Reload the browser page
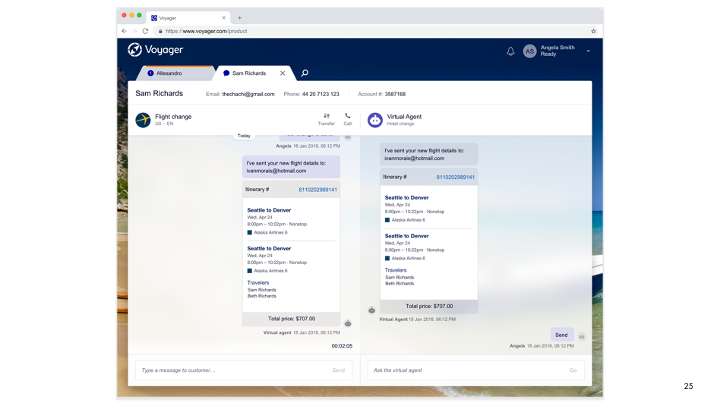This screenshot has width=720, height=405. (x=145, y=31)
